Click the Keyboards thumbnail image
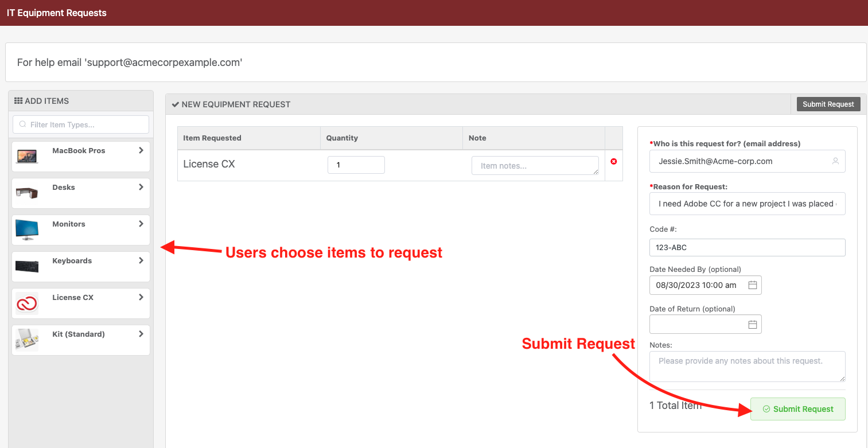868x448 pixels. pos(27,266)
